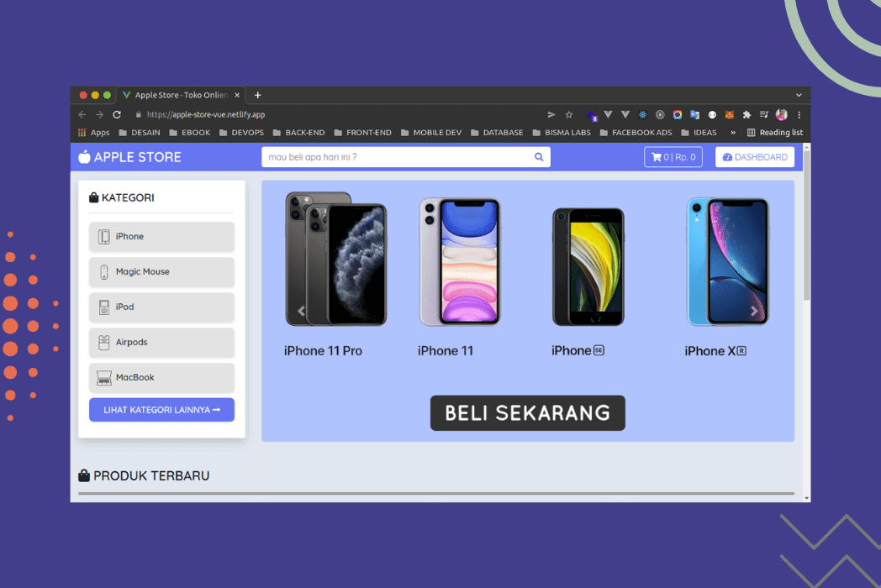Bookmark this page with the star icon

pos(568,114)
